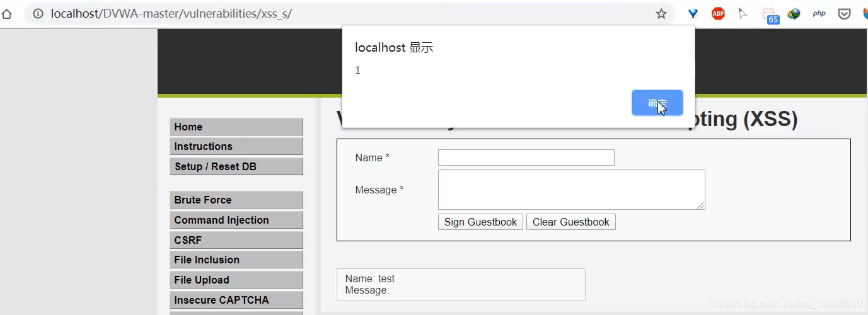
Task: Go to Setup / Reset DB
Action: (236, 166)
